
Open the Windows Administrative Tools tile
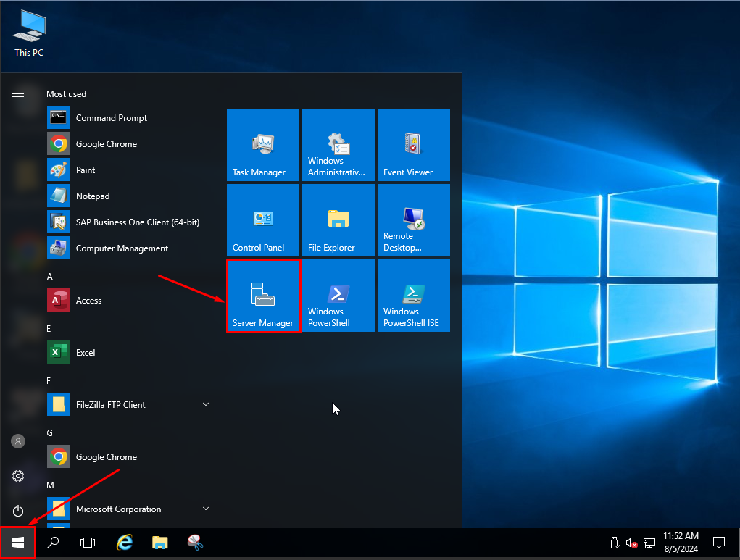pos(338,145)
